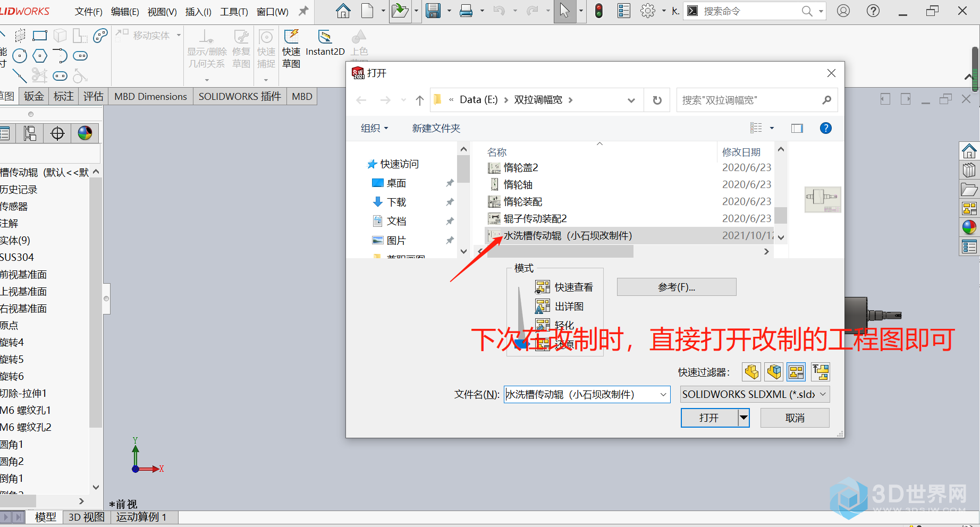The height and width of the screenshot is (527, 980).
Task: Toggle the 快速草图 rapid sketch tool
Action: [x=291, y=49]
